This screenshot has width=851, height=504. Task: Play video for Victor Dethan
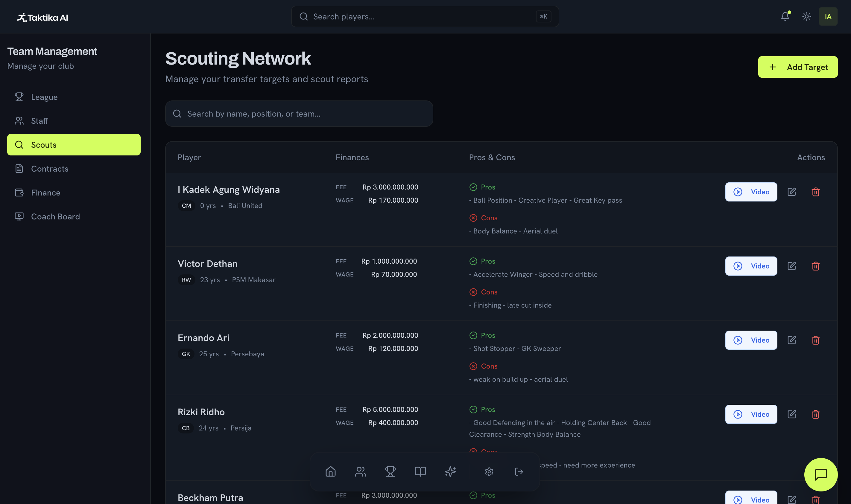pos(751,266)
